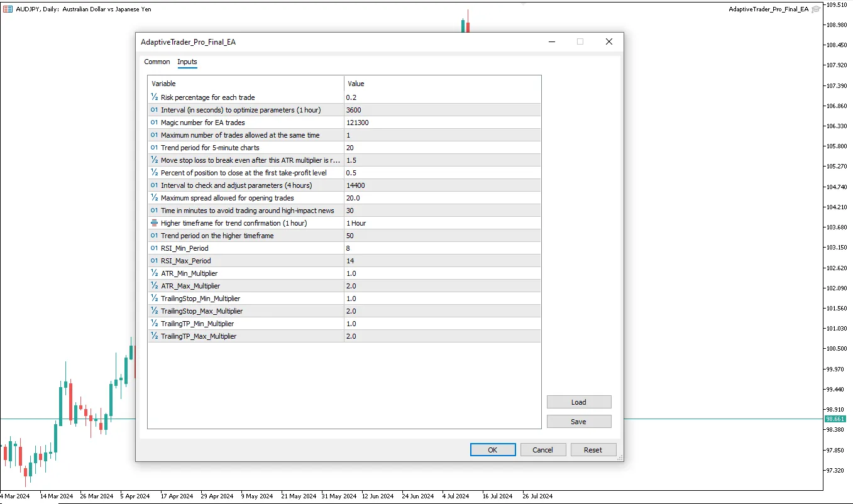Select the ATR_Max_Multiplier row label

pos(190,286)
